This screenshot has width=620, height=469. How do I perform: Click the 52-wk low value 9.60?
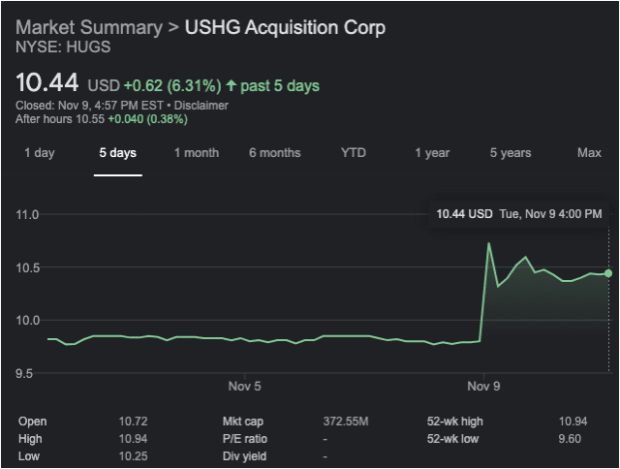pos(570,439)
